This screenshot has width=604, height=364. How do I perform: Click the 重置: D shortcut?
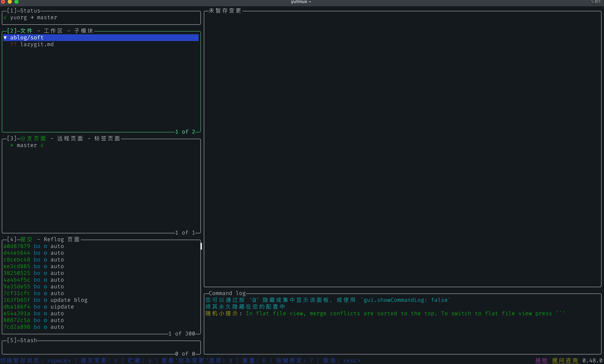click(x=254, y=361)
